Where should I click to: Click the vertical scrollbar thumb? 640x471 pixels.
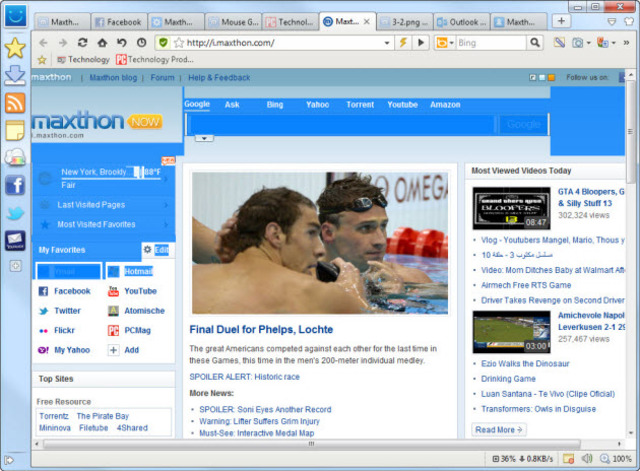tap(631, 131)
